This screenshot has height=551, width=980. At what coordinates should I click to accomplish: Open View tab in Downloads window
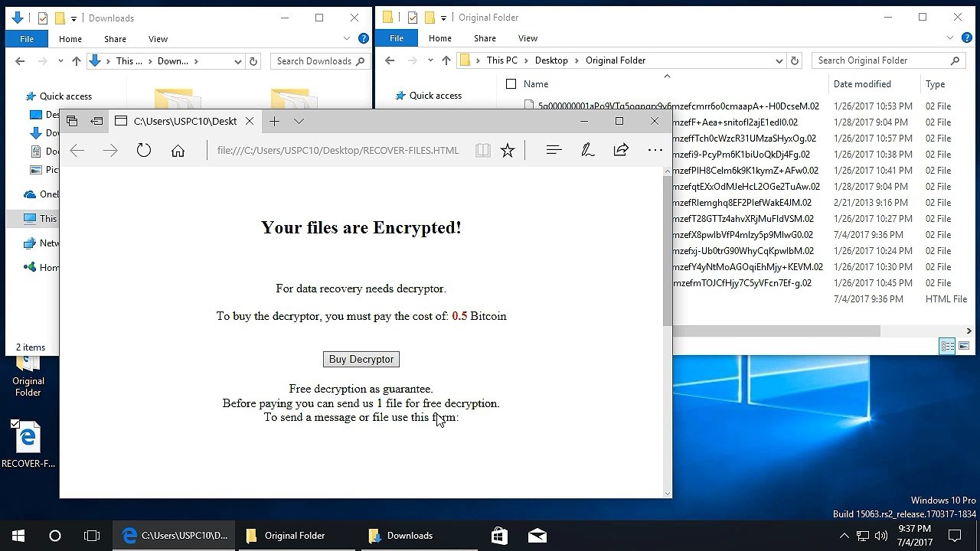pos(158,39)
